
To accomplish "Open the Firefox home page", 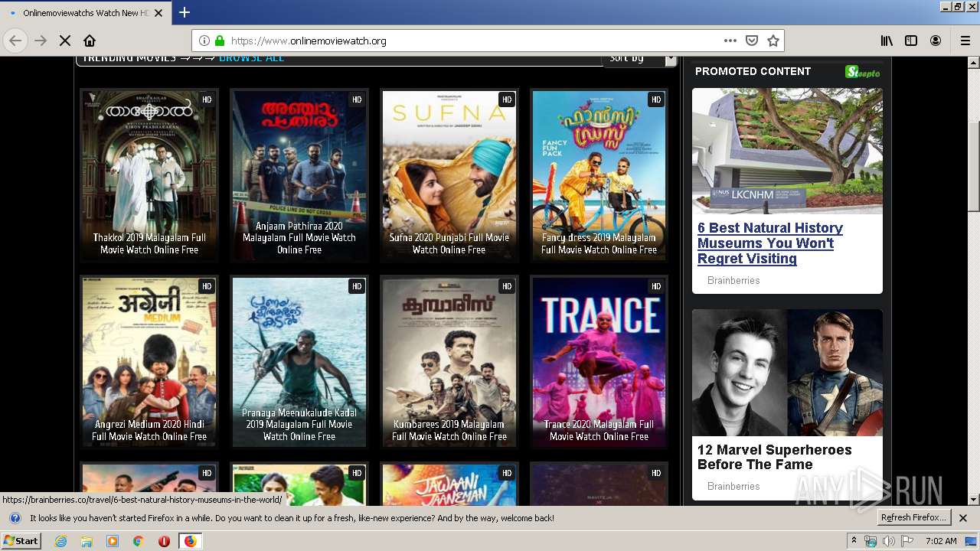I will (x=90, y=41).
